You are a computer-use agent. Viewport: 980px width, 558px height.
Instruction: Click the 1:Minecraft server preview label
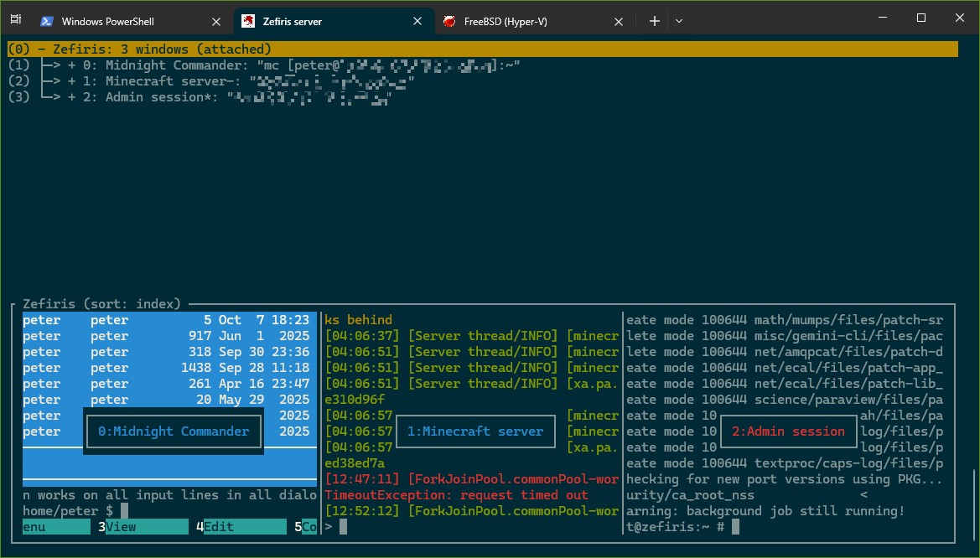pos(475,431)
